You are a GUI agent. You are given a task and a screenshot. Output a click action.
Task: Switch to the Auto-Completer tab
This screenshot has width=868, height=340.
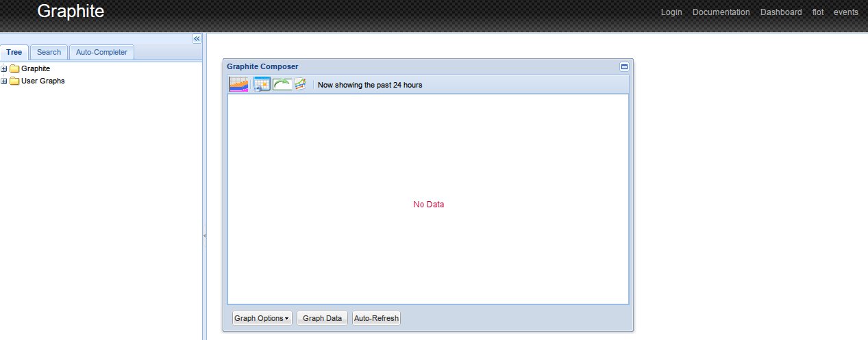pyautogui.click(x=101, y=52)
